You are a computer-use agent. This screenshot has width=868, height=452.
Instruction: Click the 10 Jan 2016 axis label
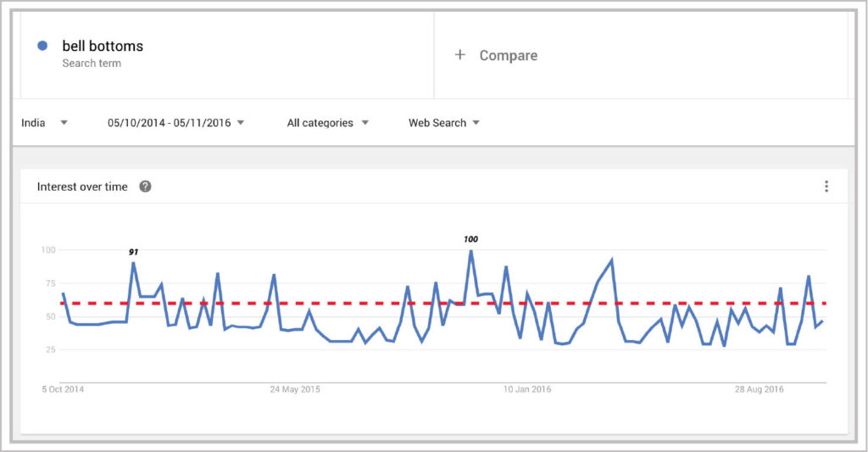click(527, 390)
